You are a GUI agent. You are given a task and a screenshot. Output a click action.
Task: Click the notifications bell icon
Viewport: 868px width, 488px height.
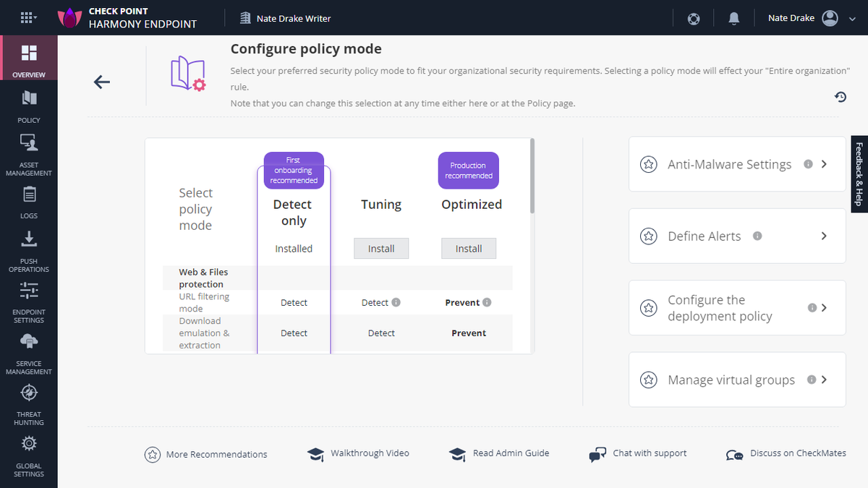coord(733,18)
